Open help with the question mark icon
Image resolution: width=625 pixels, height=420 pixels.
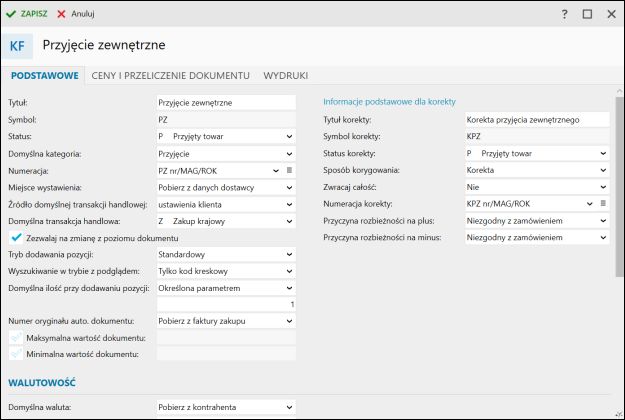coord(565,14)
